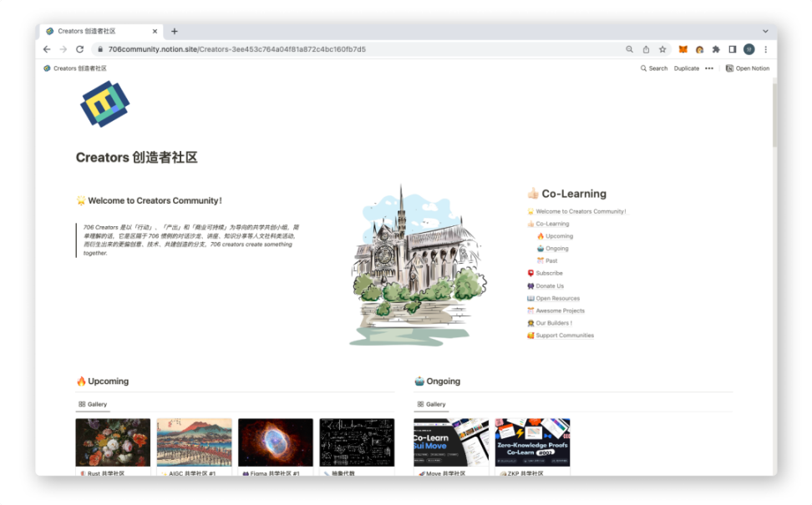Open the Extensions puzzle-piece menu
The image size is (812, 505).
pyautogui.click(x=716, y=49)
